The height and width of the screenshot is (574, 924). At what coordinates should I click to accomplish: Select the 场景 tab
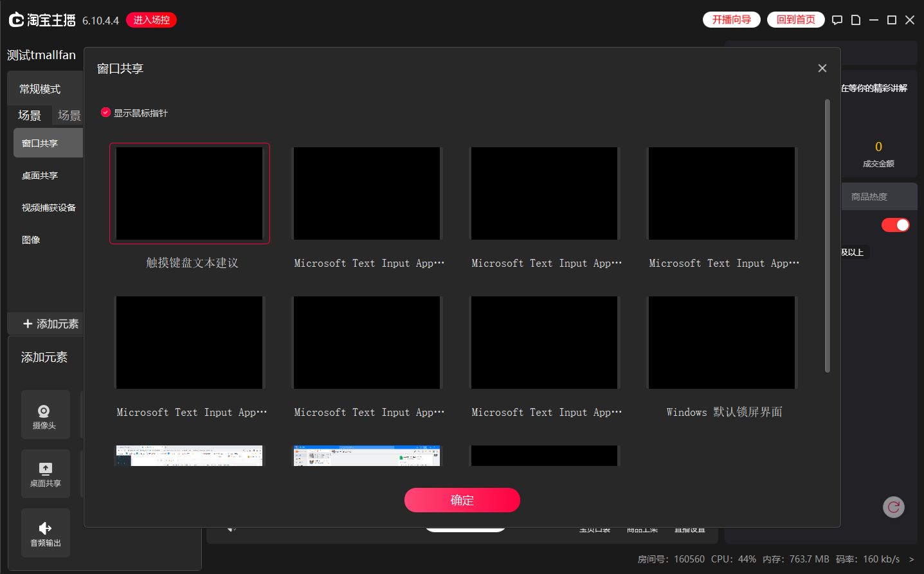30,116
